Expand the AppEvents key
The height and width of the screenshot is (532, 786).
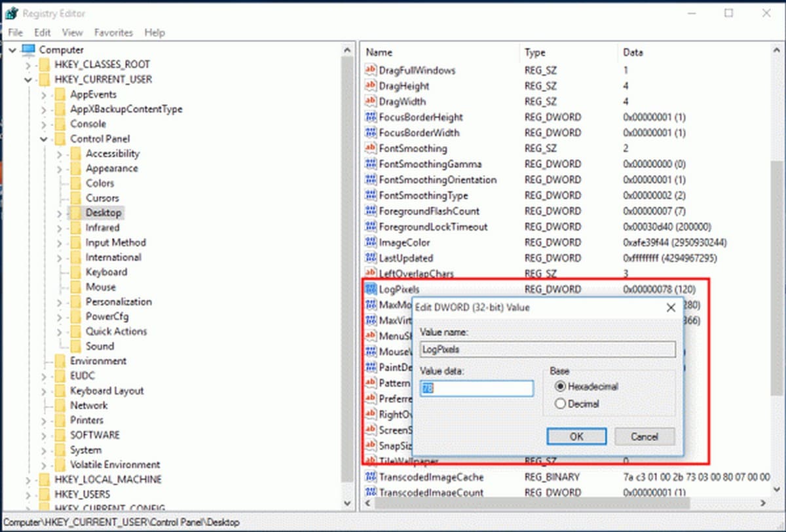pyautogui.click(x=43, y=94)
